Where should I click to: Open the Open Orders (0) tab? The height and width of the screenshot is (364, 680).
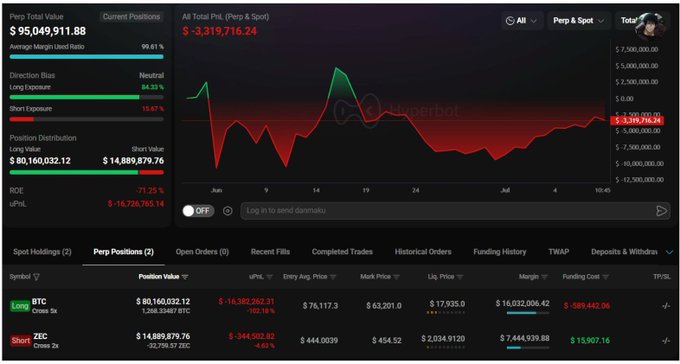(x=202, y=252)
